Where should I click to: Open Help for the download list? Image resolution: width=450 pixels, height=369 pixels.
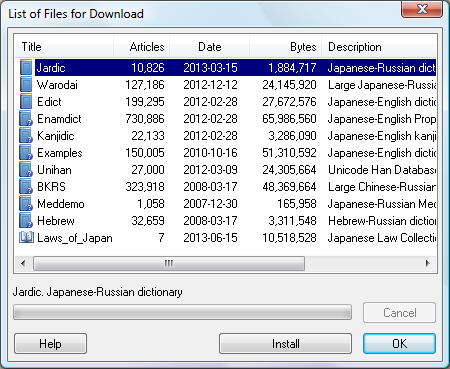tap(50, 344)
